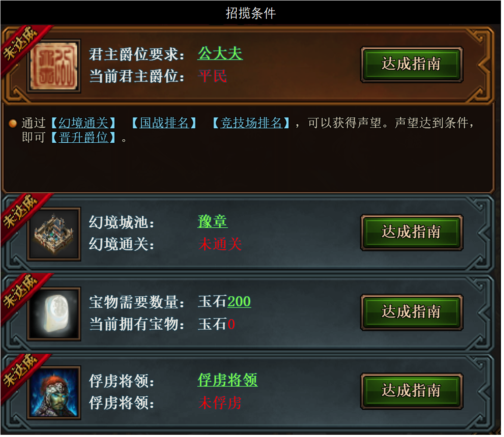Click the 玉石 200 quantity link
Image resolution: width=504 pixels, height=437 pixels.
point(239,302)
